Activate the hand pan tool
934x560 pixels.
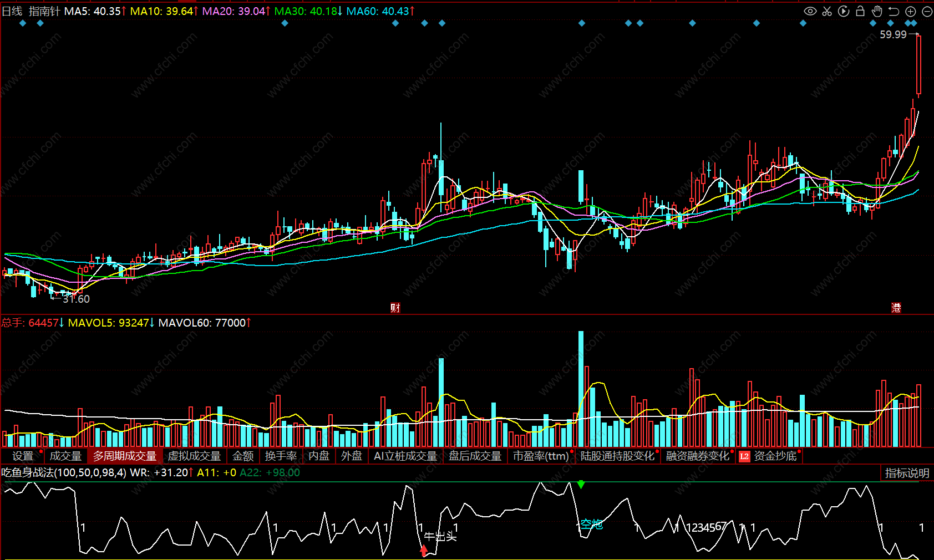coord(877,11)
